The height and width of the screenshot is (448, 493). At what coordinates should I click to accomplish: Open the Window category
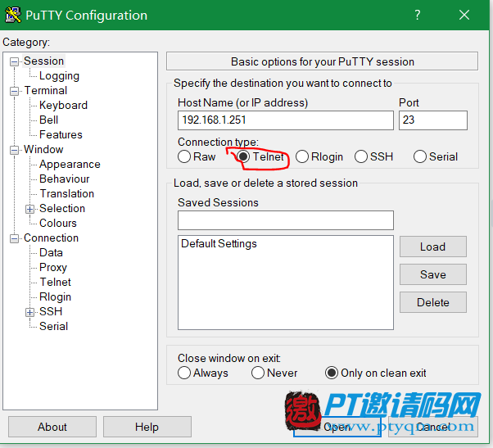coord(43,149)
